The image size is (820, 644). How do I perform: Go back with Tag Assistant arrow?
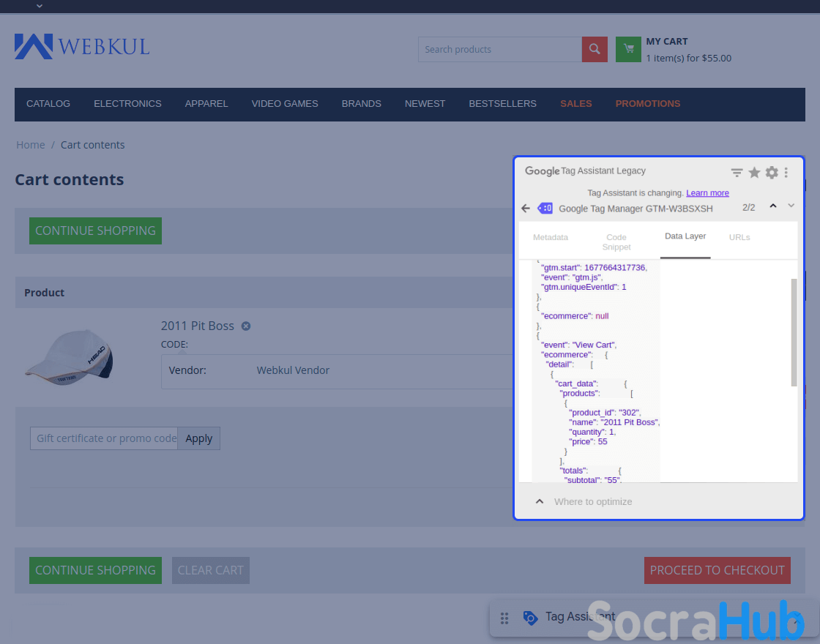[x=526, y=209]
